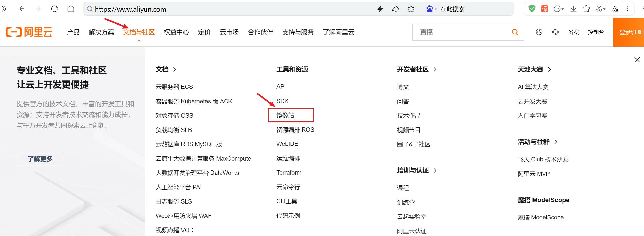Go to the 定价 navigation item
The width and height of the screenshot is (644, 236).
tap(204, 32)
